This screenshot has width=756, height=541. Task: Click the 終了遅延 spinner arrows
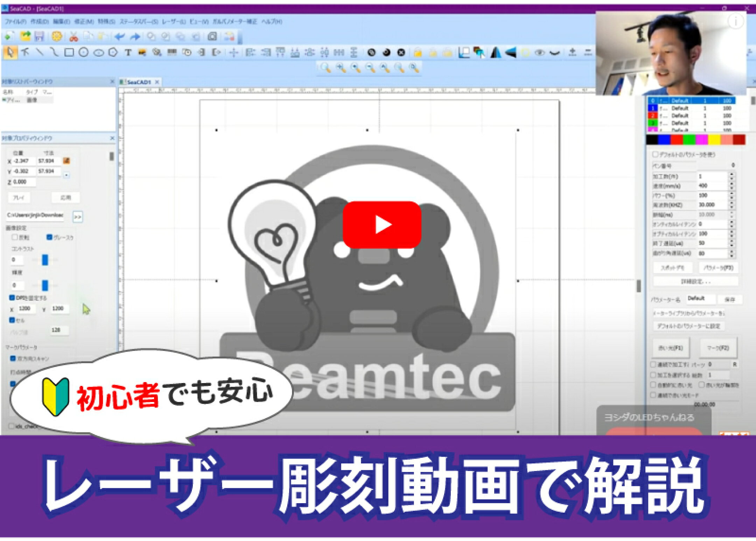731,243
